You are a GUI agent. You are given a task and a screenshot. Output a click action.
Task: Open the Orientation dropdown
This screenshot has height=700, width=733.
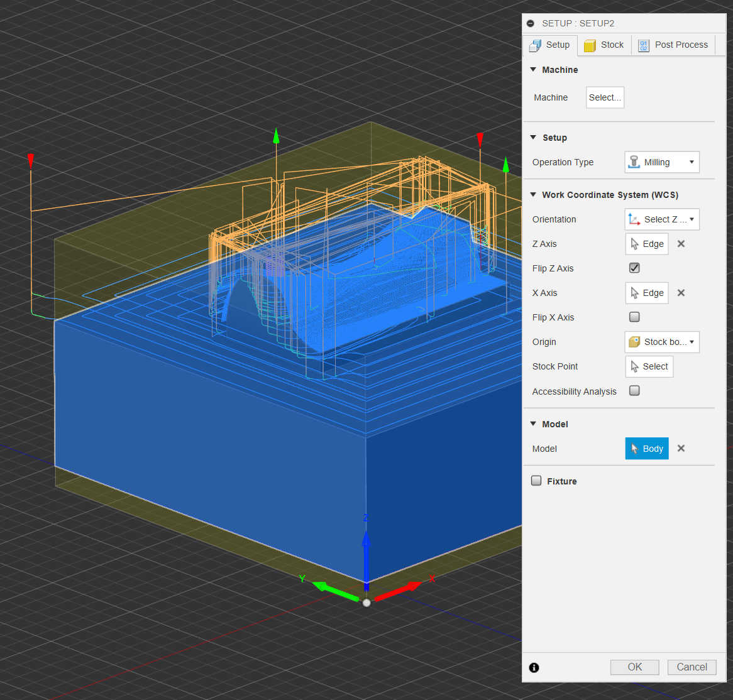(x=661, y=219)
